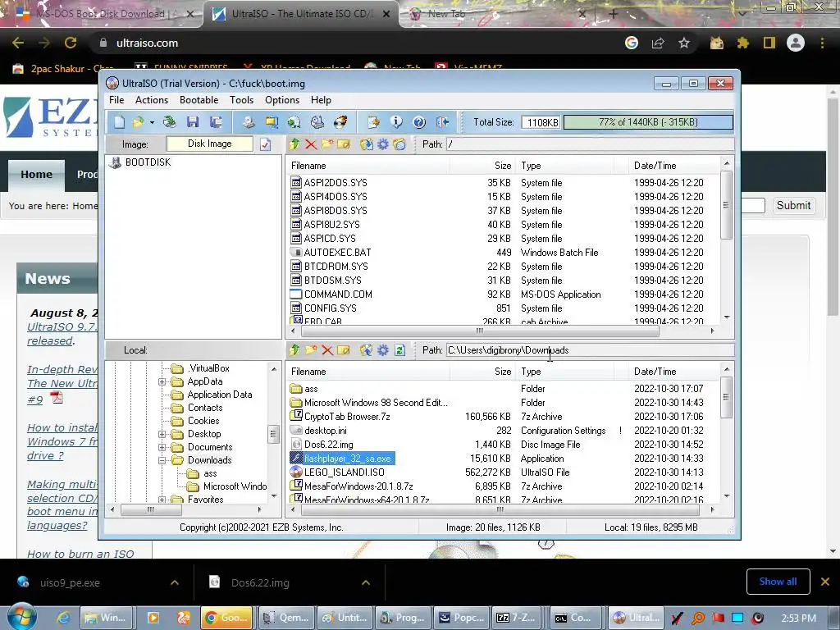Click the New blank page icon in UltraISO toolbar
840x630 pixels.
[x=119, y=123]
